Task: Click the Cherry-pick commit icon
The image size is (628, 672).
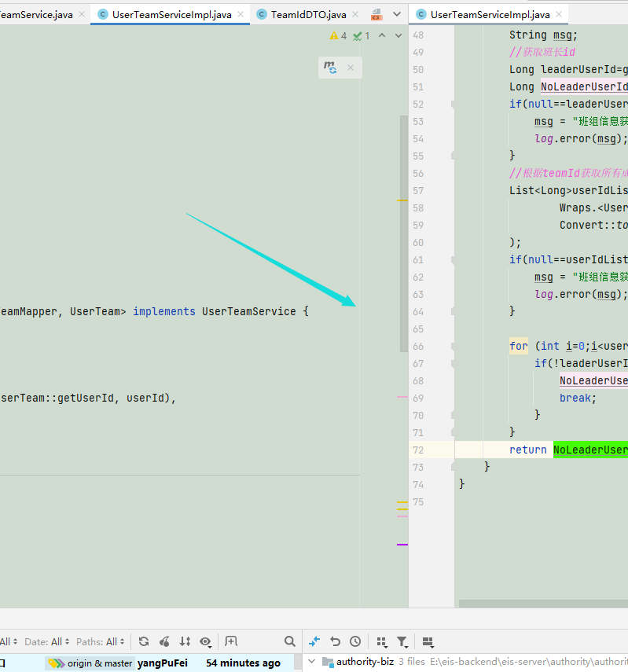Action: pos(164,641)
